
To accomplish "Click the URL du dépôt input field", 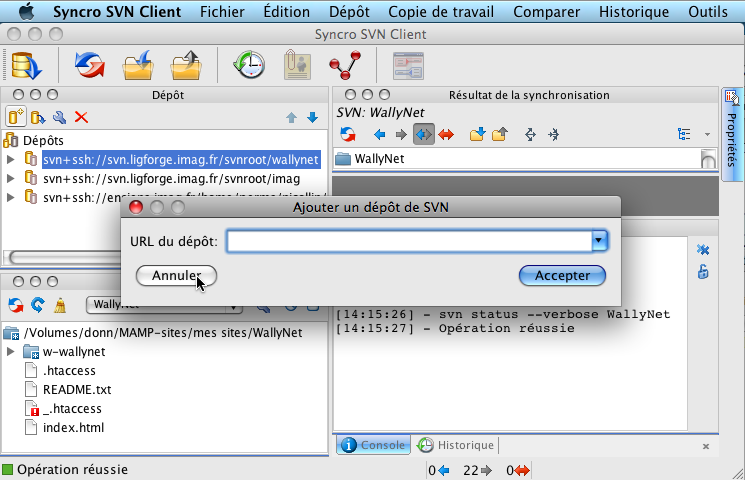I will coord(410,241).
